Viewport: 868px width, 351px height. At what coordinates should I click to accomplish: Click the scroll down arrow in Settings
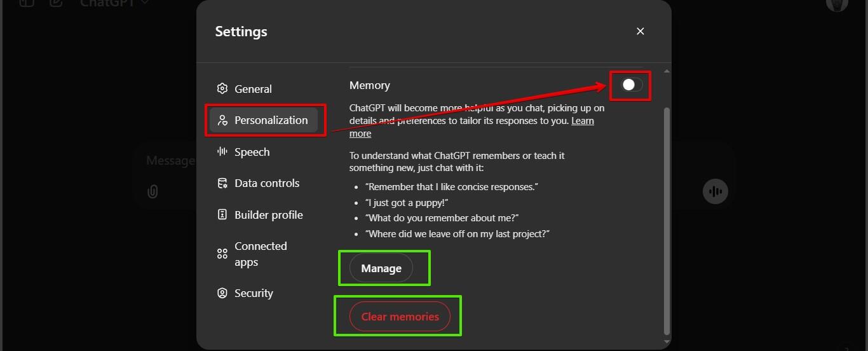pos(667,342)
